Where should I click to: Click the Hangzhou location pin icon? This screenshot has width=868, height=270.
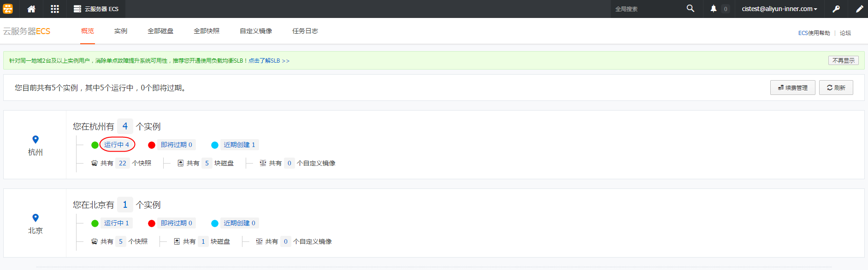tap(35, 140)
